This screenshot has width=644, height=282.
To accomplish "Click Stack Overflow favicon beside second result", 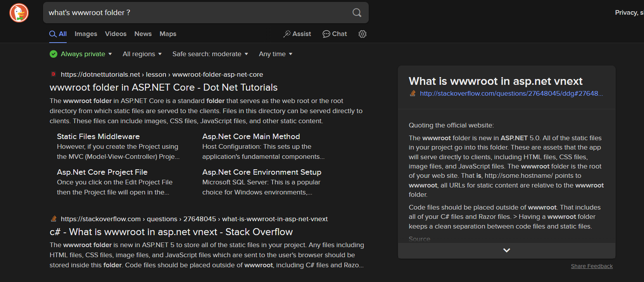I will coord(54,219).
